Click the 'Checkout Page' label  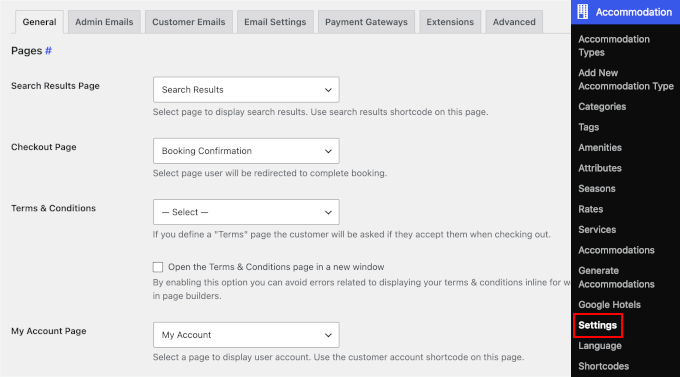[x=43, y=147]
